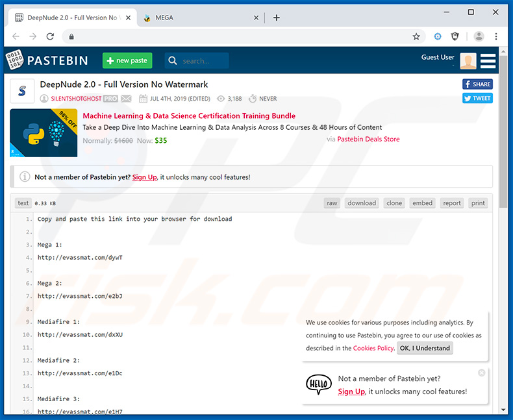Go forward in browser history
The image size is (513, 420).
point(32,36)
